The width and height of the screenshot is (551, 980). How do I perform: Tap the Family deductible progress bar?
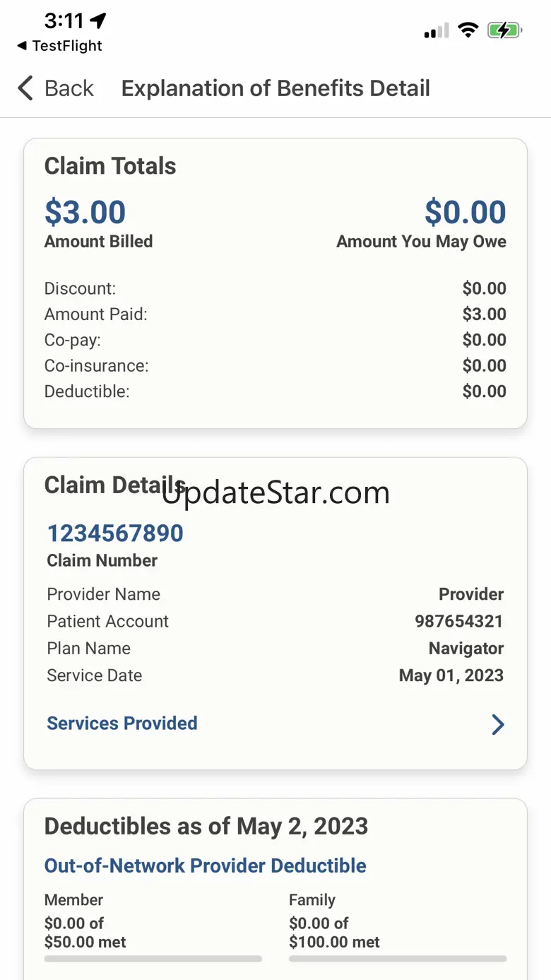(x=398, y=959)
